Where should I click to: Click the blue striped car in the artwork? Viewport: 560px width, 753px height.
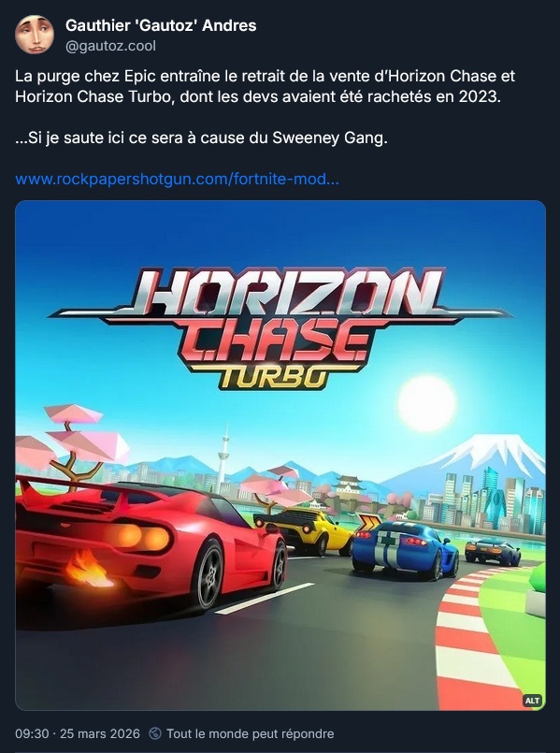click(x=406, y=548)
